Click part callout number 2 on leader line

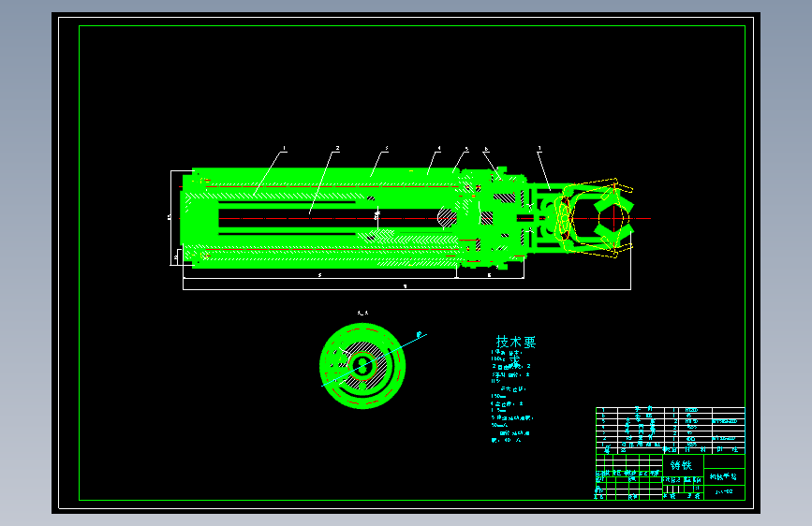pos(338,149)
